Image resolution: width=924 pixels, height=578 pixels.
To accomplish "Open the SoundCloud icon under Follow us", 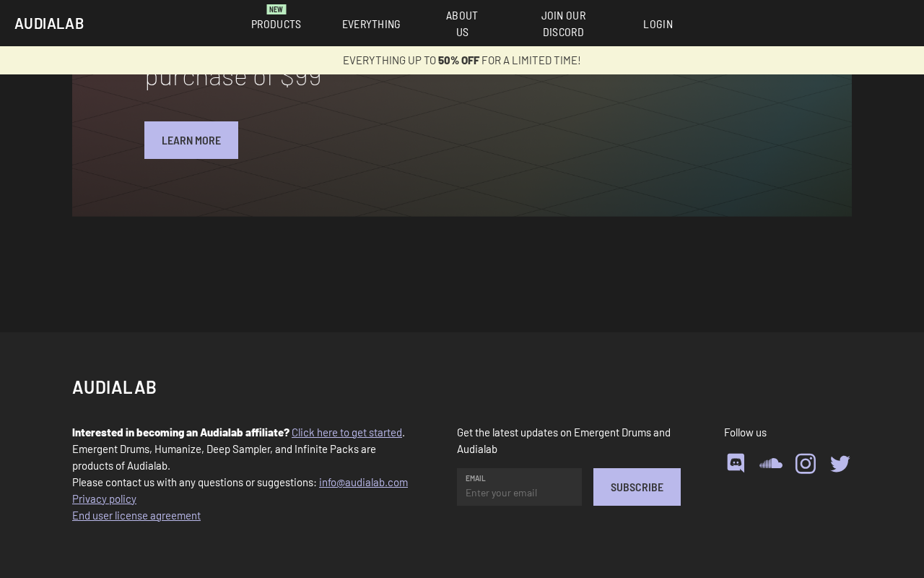I will (770, 463).
